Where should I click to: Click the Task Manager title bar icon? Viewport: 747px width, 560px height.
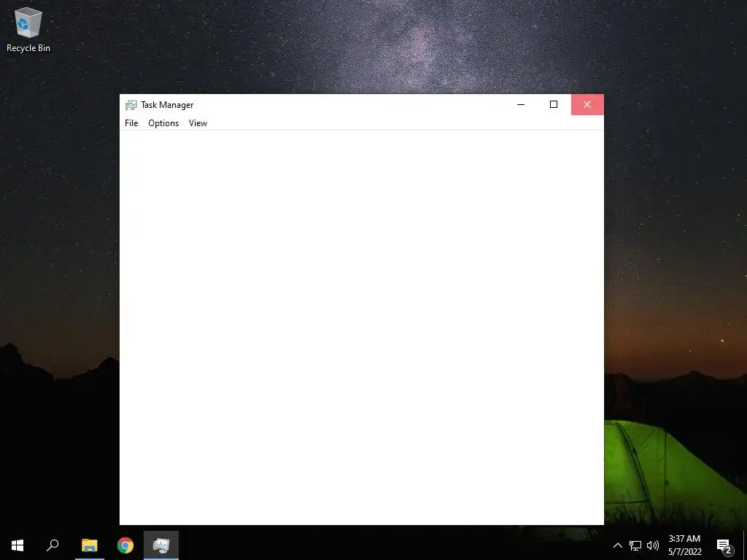point(131,105)
